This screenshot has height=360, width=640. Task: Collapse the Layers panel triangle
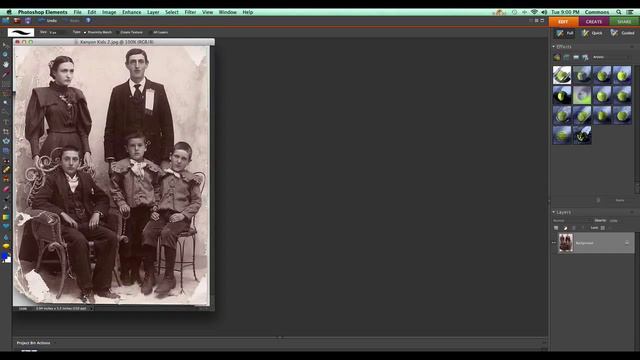click(554, 212)
